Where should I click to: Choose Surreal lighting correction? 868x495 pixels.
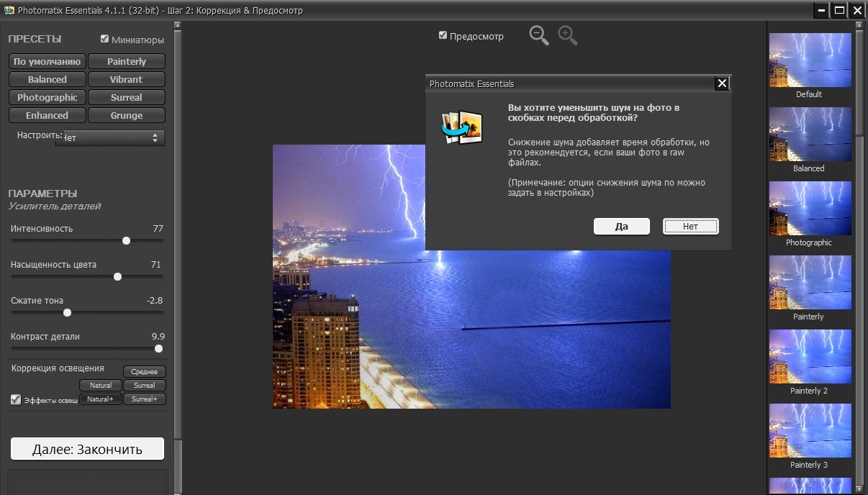[x=145, y=386]
